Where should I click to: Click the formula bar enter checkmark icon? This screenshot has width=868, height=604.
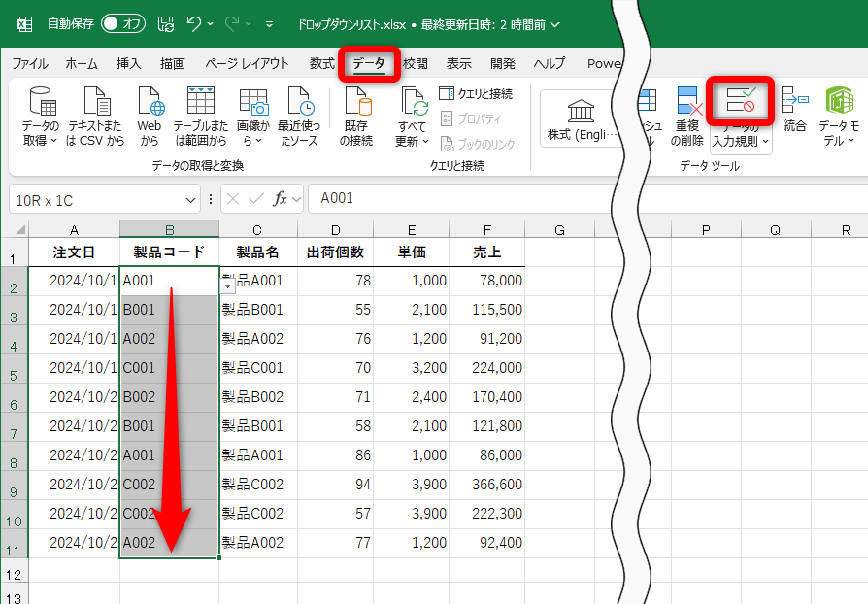tap(255, 199)
